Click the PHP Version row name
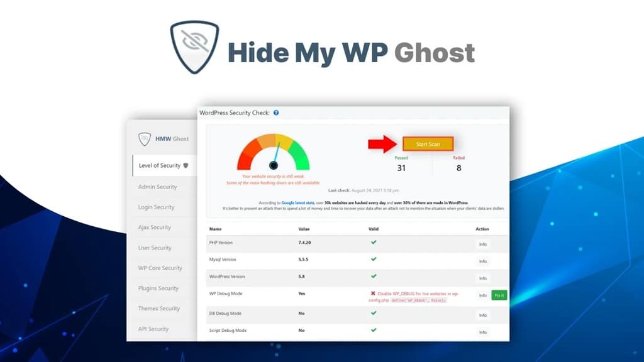This screenshot has height=362, width=644. (x=221, y=243)
